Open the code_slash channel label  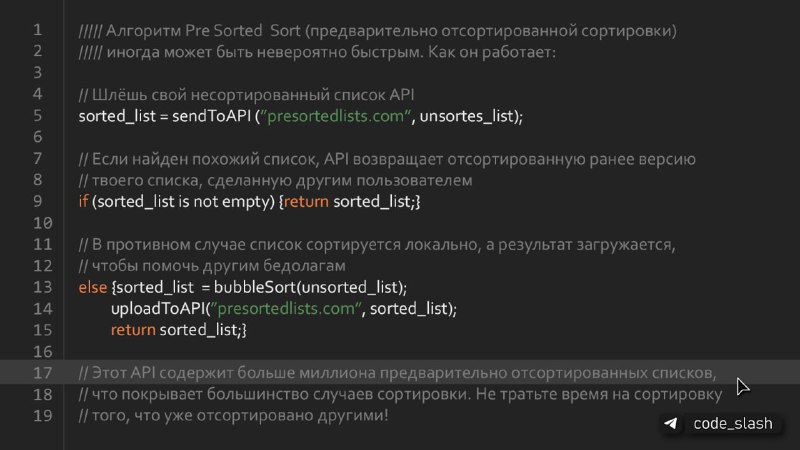[x=733, y=423]
